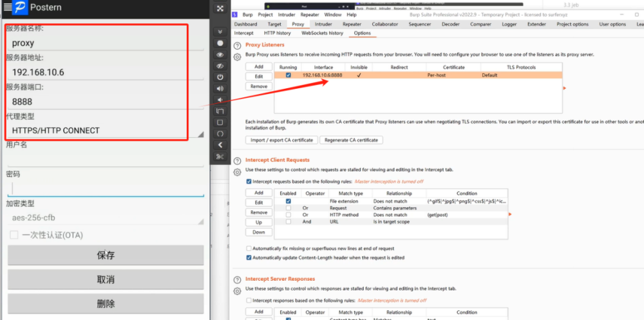Click the Postern 取消 cancel button
The height and width of the screenshot is (320, 644).
[x=106, y=279]
